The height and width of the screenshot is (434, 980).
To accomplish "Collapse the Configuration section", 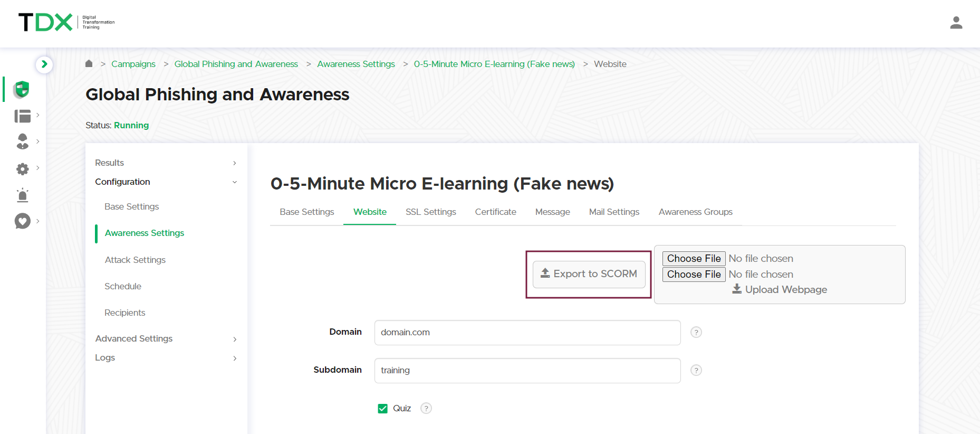I will 166,182.
